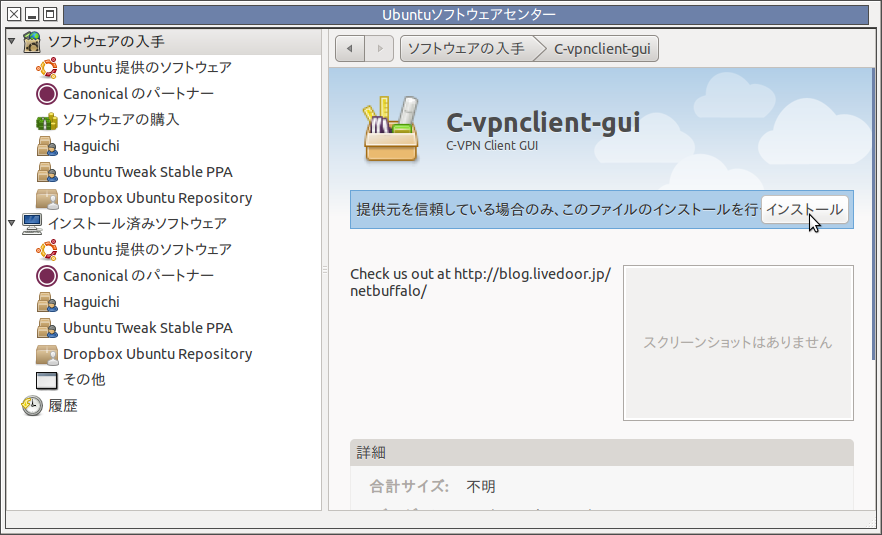Select Ubuntu 提供のソフトウェア under ソフトウェアの入手

(x=147, y=68)
